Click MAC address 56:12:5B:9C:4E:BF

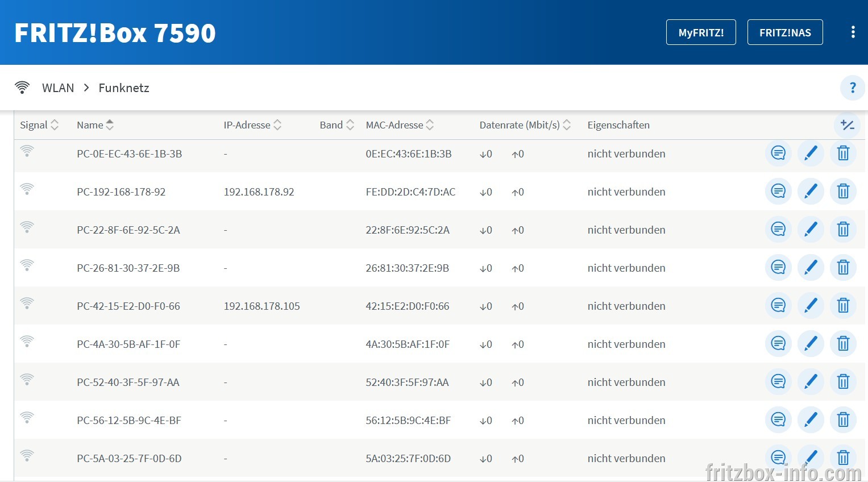408,420
